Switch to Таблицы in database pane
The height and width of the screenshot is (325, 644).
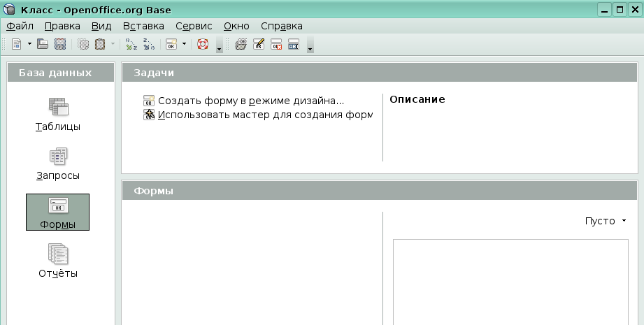click(x=58, y=115)
